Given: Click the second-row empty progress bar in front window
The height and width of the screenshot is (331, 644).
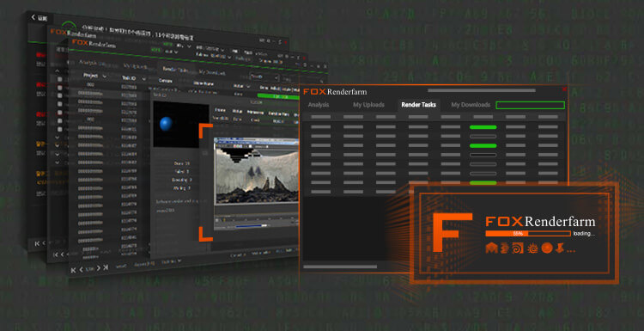Looking at the screenshot, I should (483, 136).
